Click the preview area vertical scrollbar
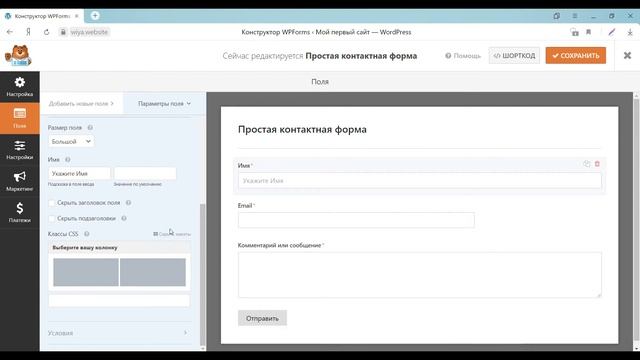This screenshot has height=360, width=640. (636, 221)
